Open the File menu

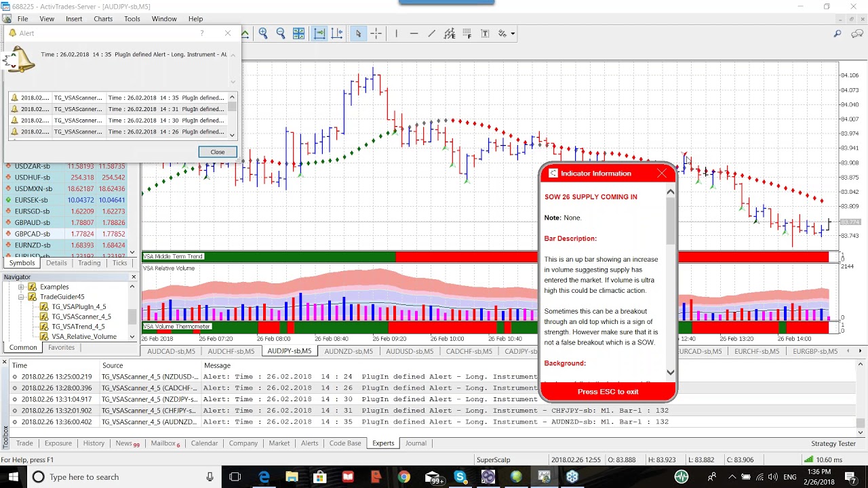(x=22, y=19)
